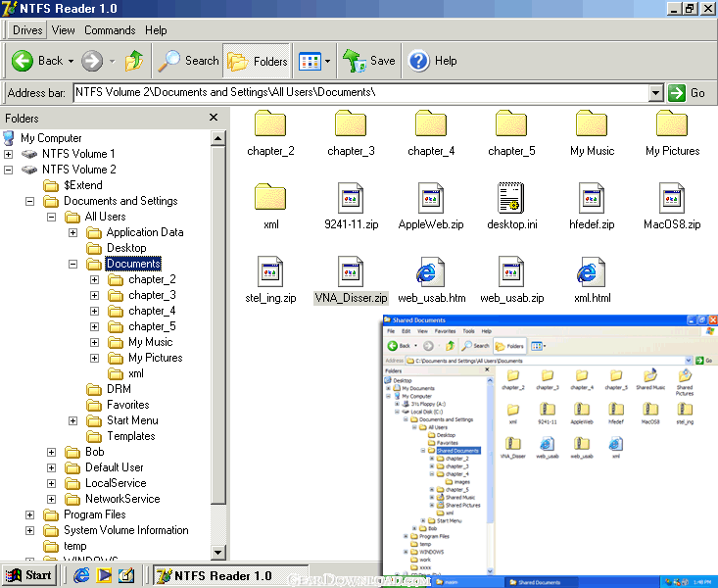Click NTFS Reader 1.0 taskbar button
Screen dimensions: 718x588
231,575
